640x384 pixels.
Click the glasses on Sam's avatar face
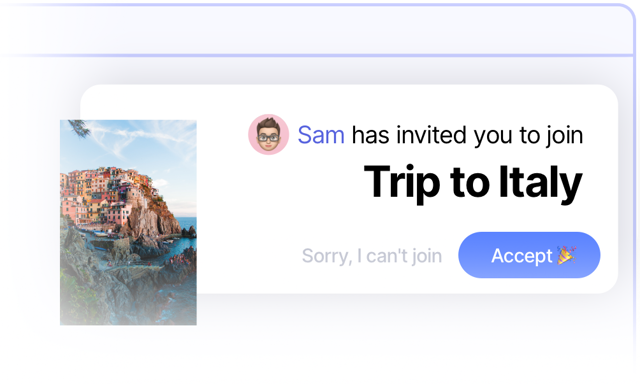coord(269,137)
